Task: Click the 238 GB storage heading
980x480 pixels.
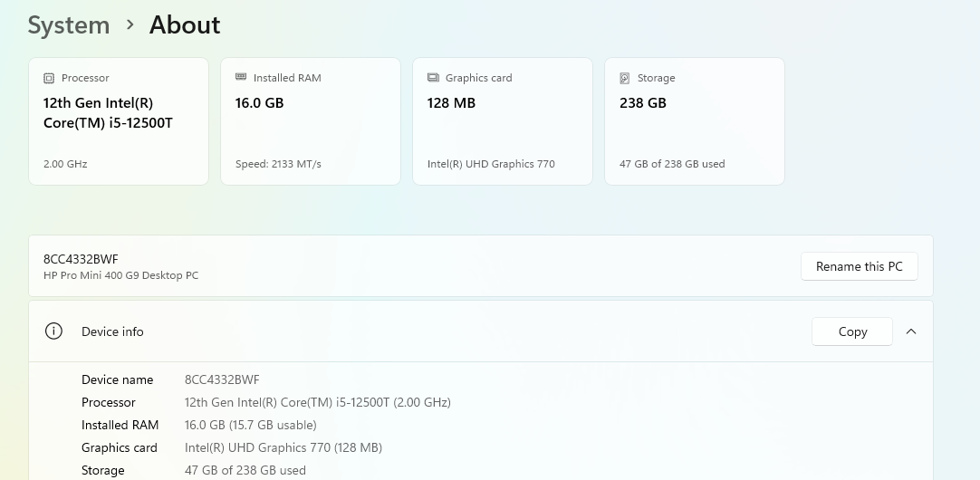Action: (x=642, y=103)
